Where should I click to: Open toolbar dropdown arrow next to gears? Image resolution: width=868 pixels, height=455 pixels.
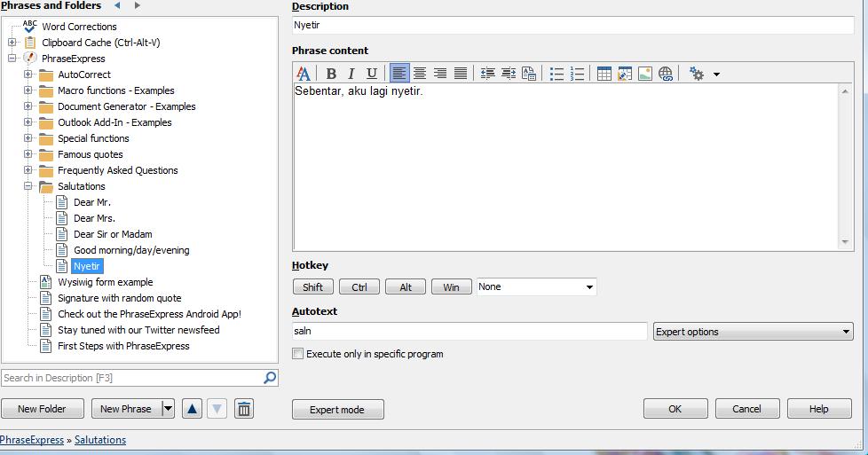click(x=716, y=75)
